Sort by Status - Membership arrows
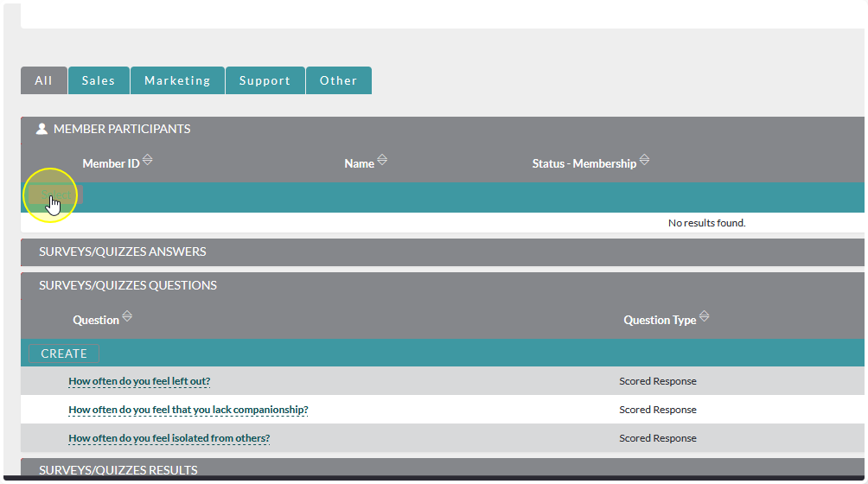 (644, 161)
